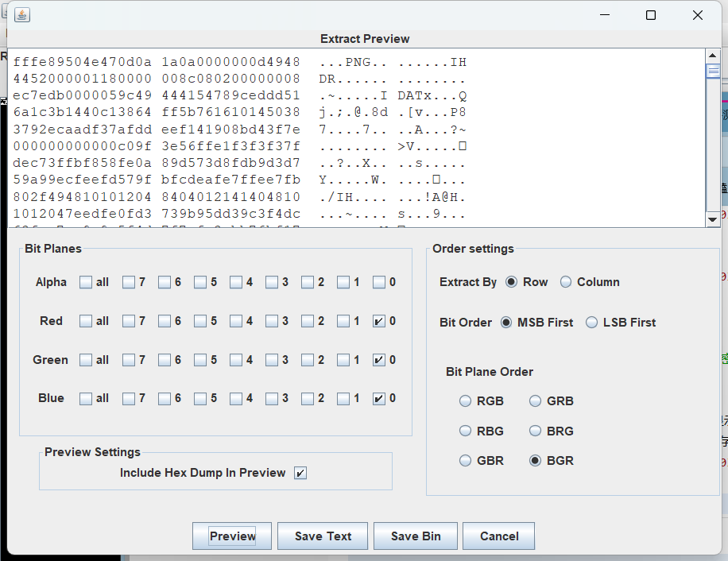The height and width of the screenshot is (561, 728).
Task: Click hex line starting fffe89504e470d0a
Action: coord(239,62)
